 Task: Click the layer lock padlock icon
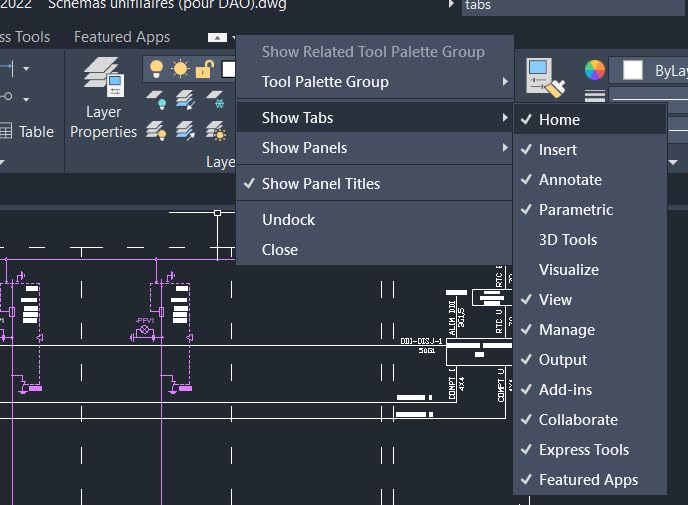(x=204, y=69)
